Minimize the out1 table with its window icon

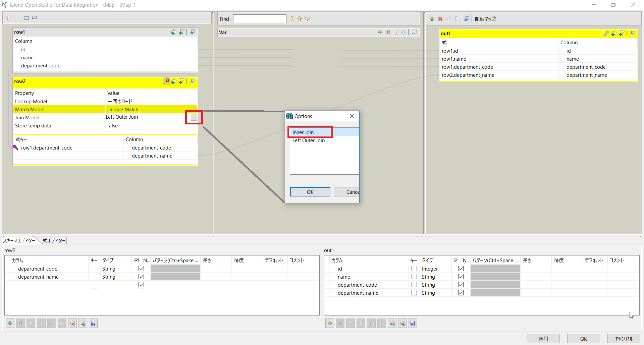click(x=633, y=34)
